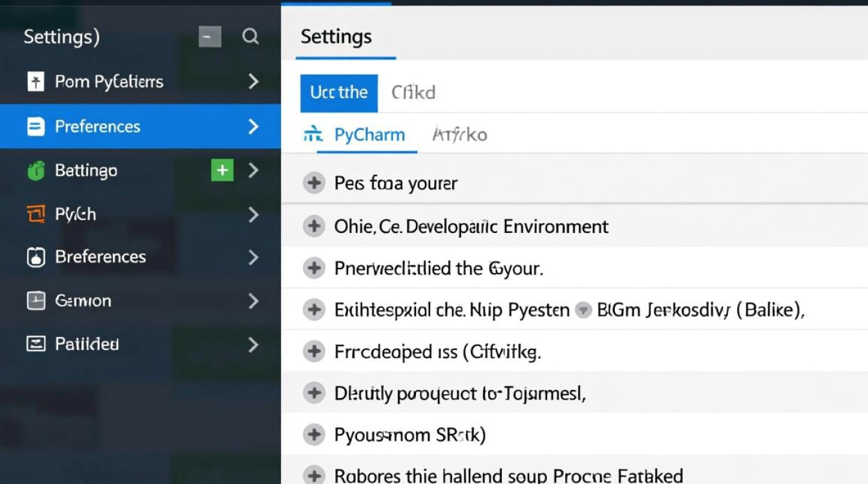Expand the 'Pyousnom SRtk' row

pos(314,434)
